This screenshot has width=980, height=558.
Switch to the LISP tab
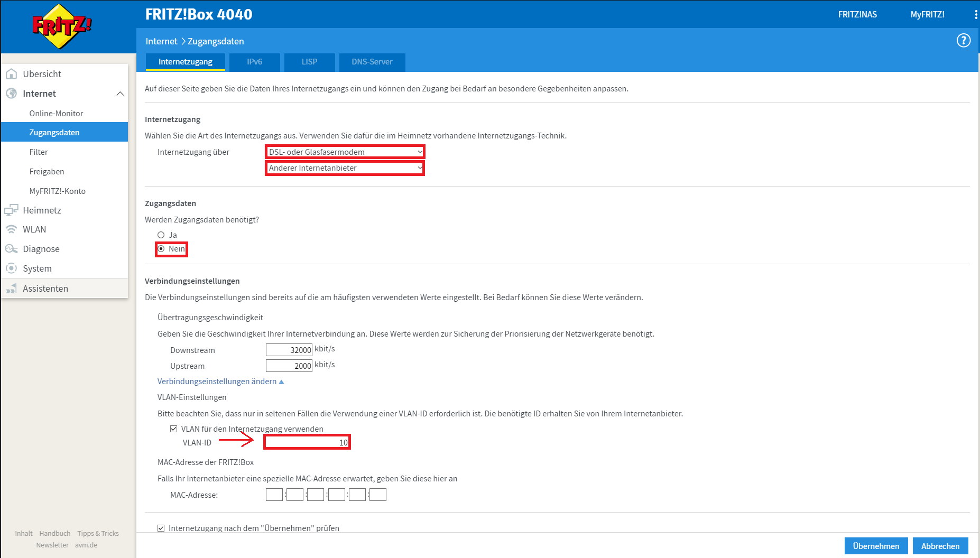pyautogui.click(x=310, y=62)
